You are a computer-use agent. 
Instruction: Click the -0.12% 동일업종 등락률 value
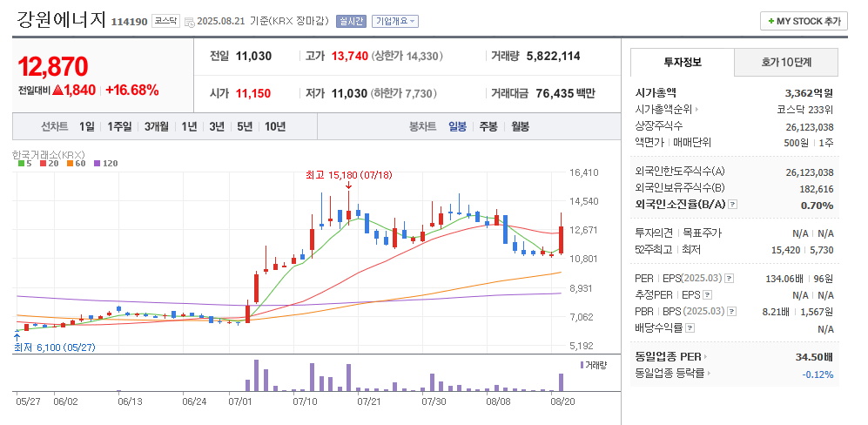pos(818,374)
